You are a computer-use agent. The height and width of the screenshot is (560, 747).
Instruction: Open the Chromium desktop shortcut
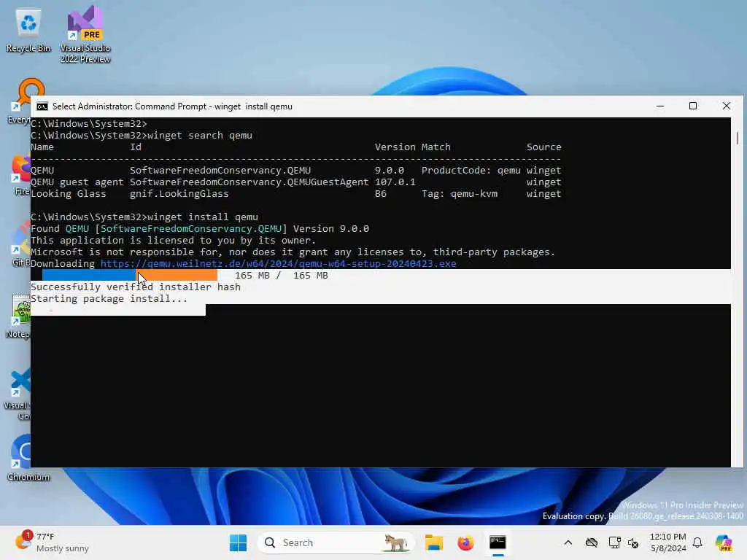click(x=28, y=458)
